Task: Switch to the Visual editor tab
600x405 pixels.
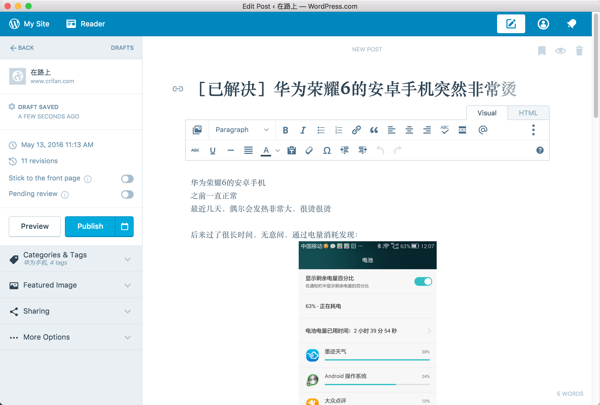Action: [x=487, y=113]
